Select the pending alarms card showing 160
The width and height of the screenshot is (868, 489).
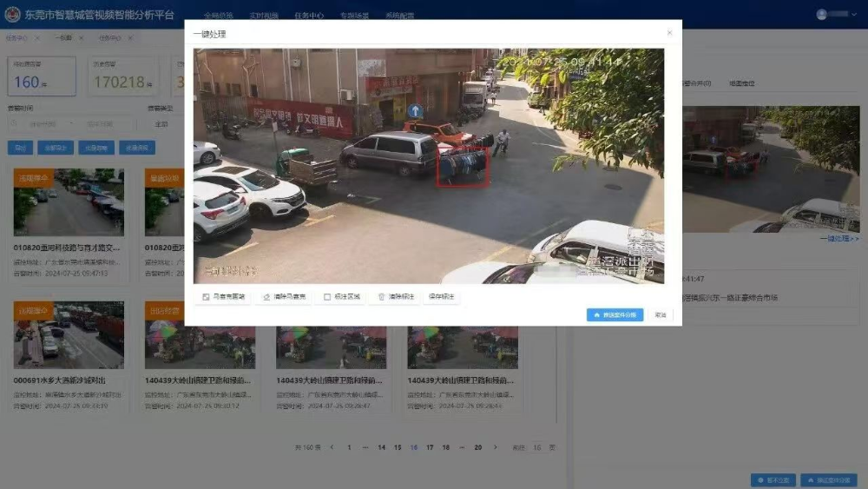click(42, 76)
